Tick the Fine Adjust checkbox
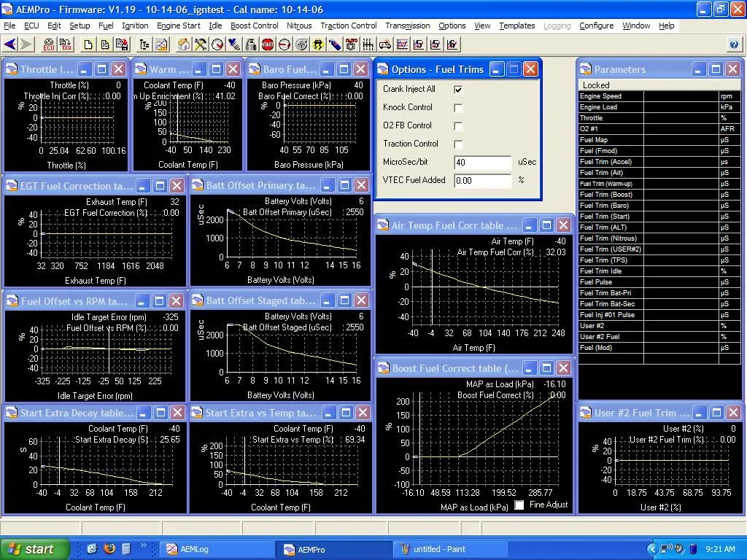 pyautogui.click(x=519, y=505)
